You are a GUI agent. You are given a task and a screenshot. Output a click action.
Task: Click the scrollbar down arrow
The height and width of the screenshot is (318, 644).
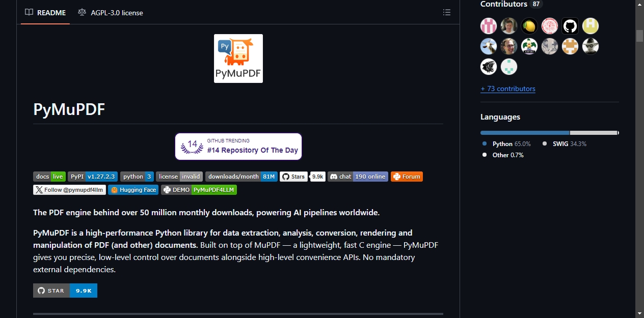(639, 313)
